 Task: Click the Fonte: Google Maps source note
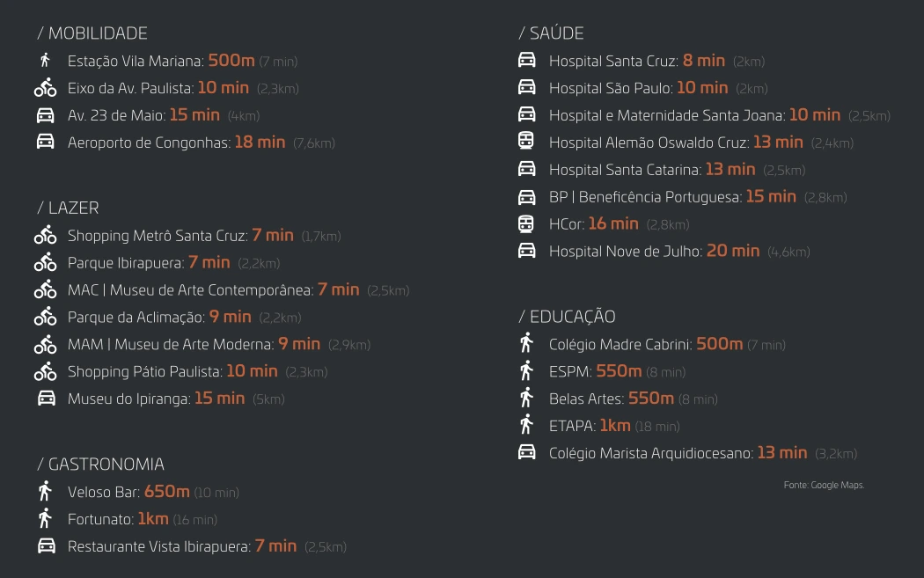[x=824, y=486]
